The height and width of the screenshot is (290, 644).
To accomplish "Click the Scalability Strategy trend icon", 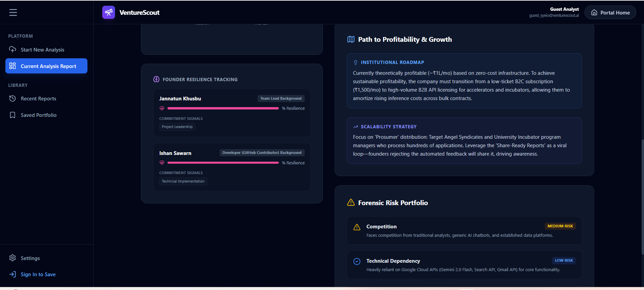I will pos(355,127).
